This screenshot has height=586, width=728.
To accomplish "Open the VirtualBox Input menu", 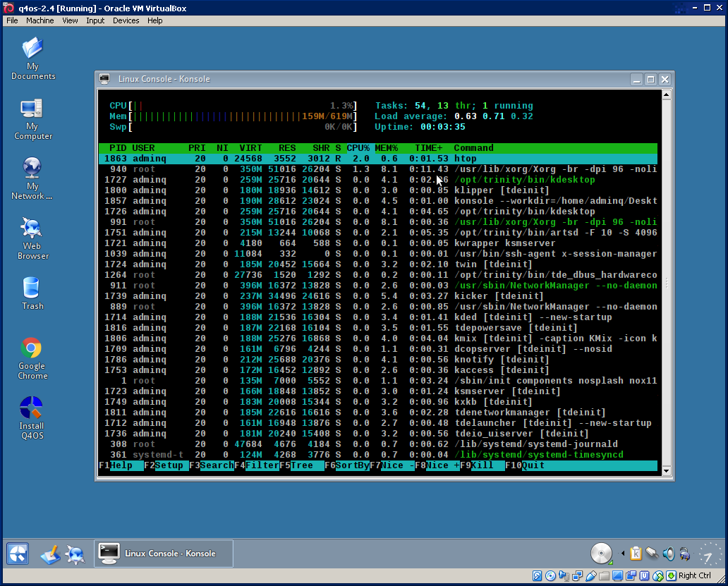I will coord(95,20).
